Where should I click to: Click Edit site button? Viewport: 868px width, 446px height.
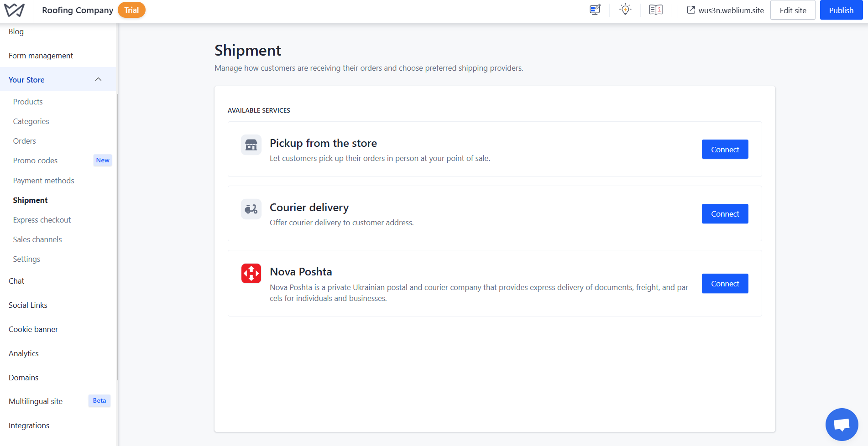pos(793,10)
